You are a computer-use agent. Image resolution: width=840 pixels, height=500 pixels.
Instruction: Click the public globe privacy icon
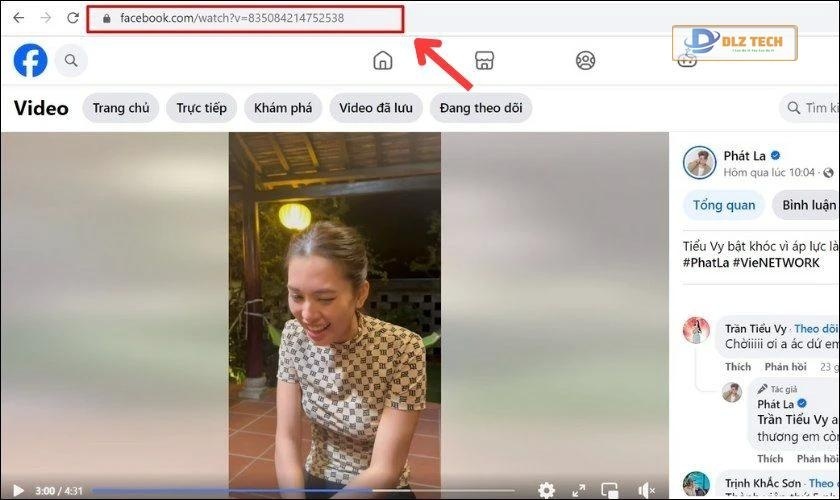point(828,173)
